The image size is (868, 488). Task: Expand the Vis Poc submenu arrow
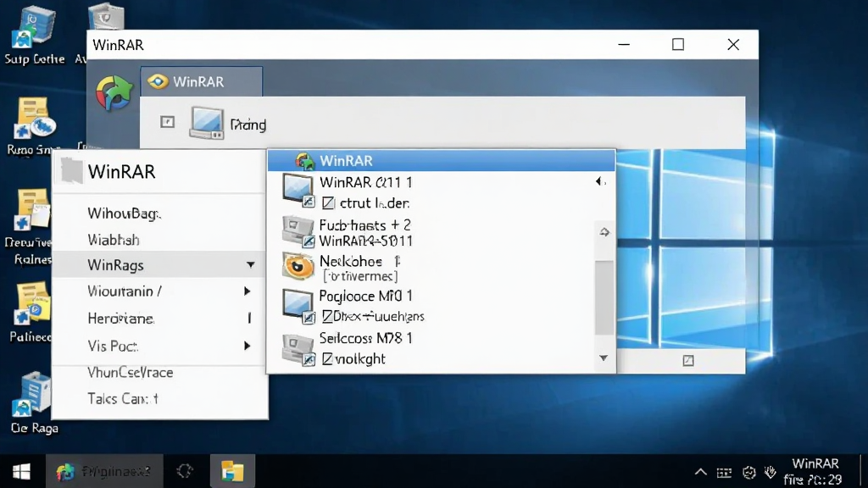click(x=247, y=346)
